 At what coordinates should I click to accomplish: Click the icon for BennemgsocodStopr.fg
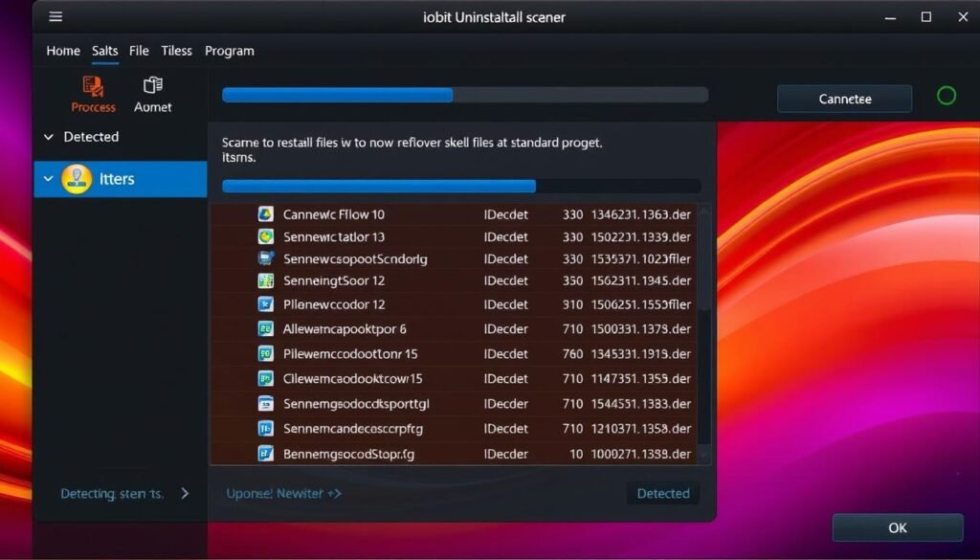coord(266,454)
